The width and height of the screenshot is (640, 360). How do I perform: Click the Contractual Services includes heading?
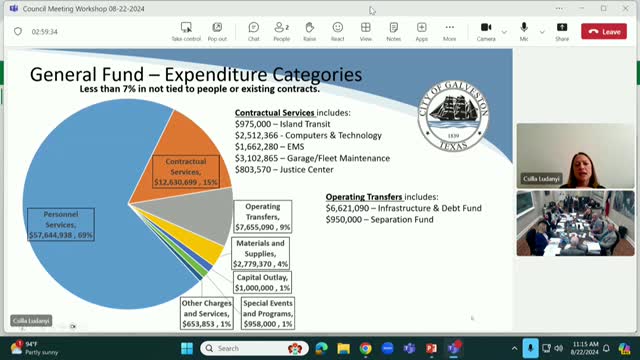pyautogui.click(x=292, y=113)
